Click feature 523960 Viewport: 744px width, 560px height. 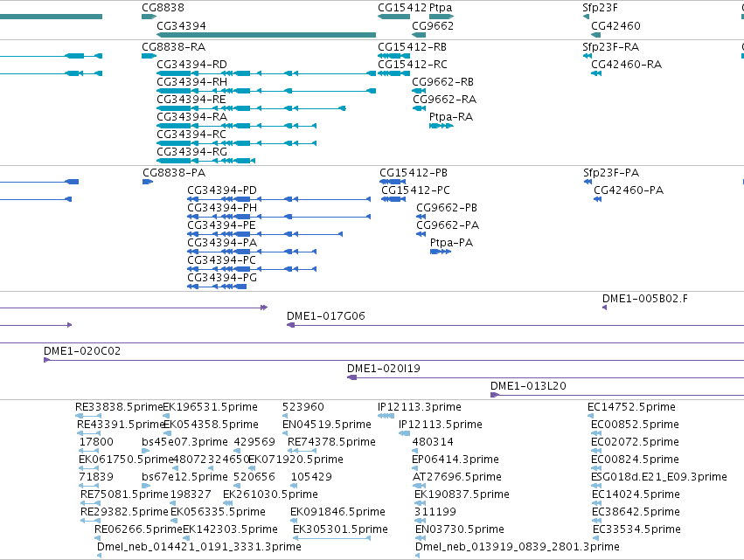pyautogui.click(x=303, y=407)
